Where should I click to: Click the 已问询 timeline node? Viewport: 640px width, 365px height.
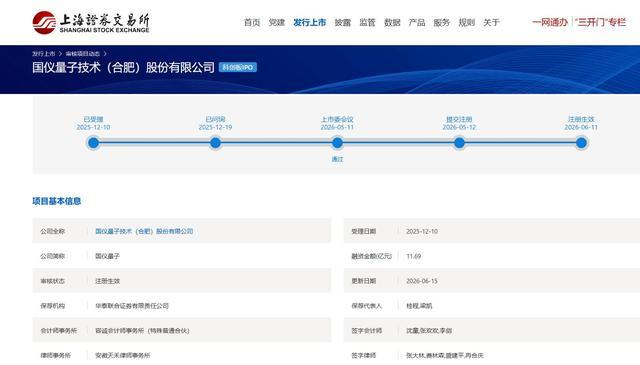point(216,143)
